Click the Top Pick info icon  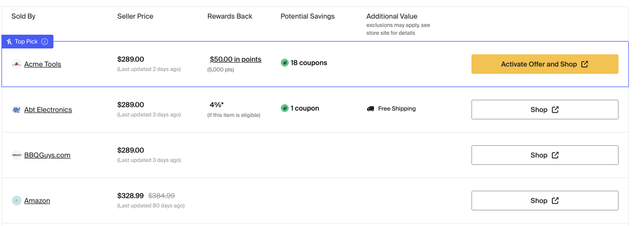[45, 42]
